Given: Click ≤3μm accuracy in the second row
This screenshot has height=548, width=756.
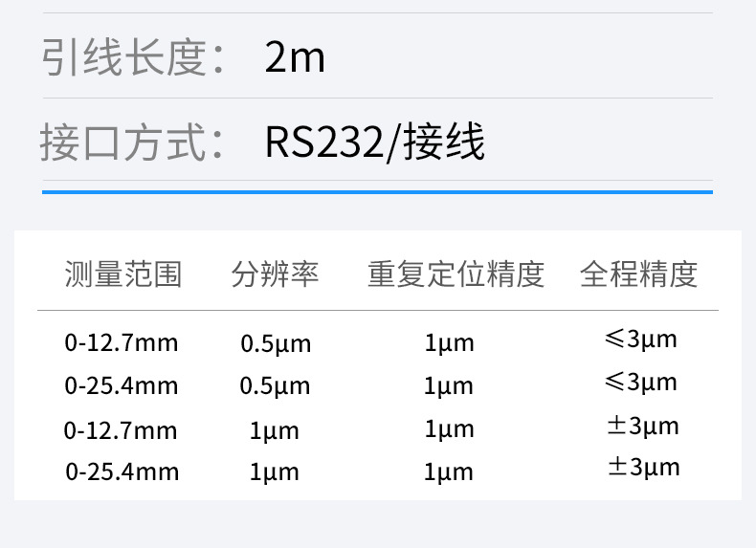Looking at the screenshot, I should (640, 382).
